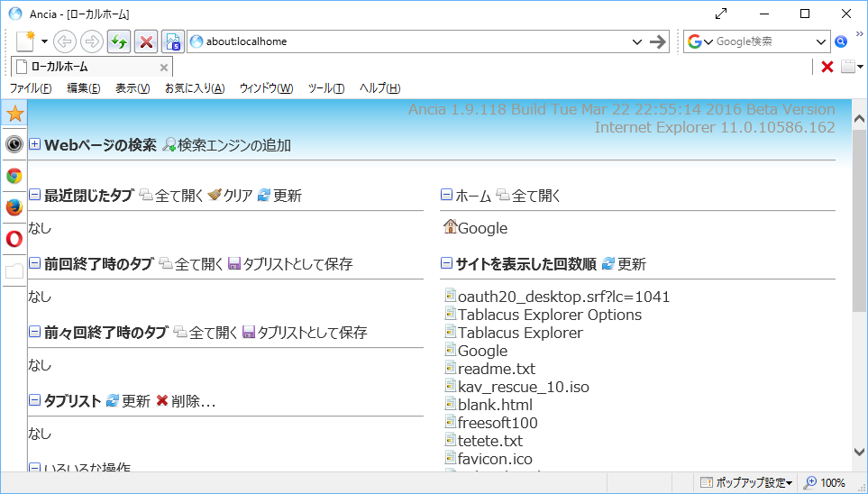Open kav_rescue_10.iso entry
The image size is (868, 494).
pyautogui.click(x=523, y=387)
